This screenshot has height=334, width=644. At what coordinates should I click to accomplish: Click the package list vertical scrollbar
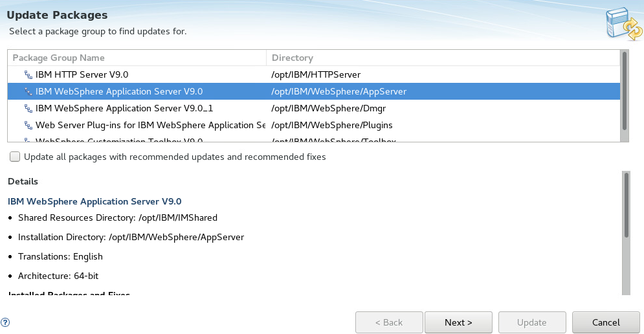pos(625,96)
